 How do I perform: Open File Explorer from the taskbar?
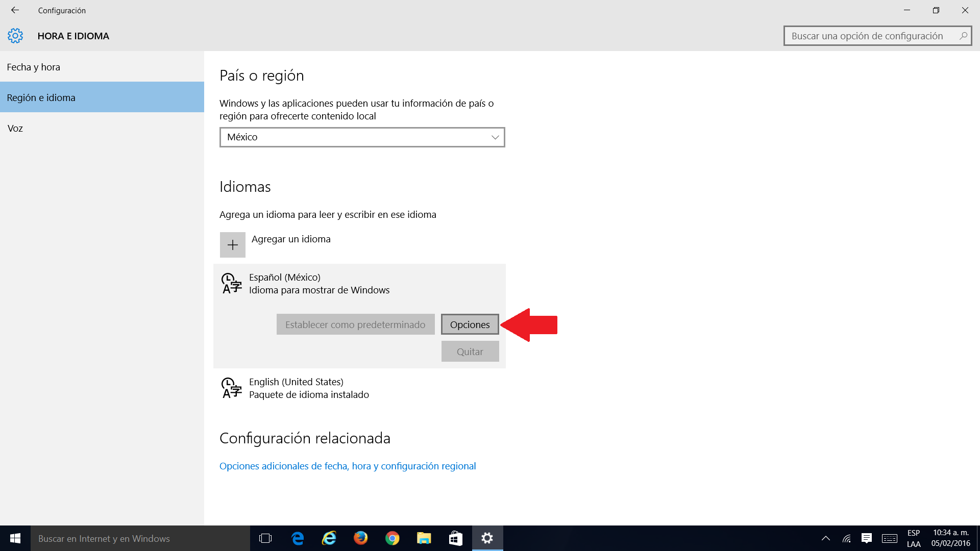(424, 538)
